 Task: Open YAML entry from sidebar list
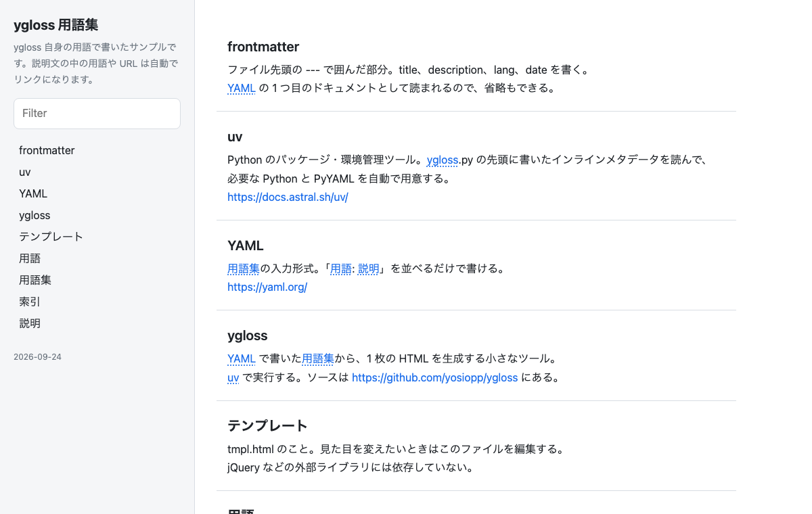33,193
